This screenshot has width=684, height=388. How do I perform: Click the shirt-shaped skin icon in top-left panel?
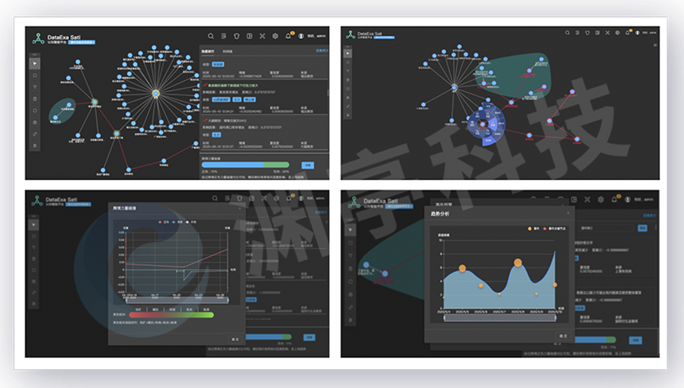tap(236, 36)
